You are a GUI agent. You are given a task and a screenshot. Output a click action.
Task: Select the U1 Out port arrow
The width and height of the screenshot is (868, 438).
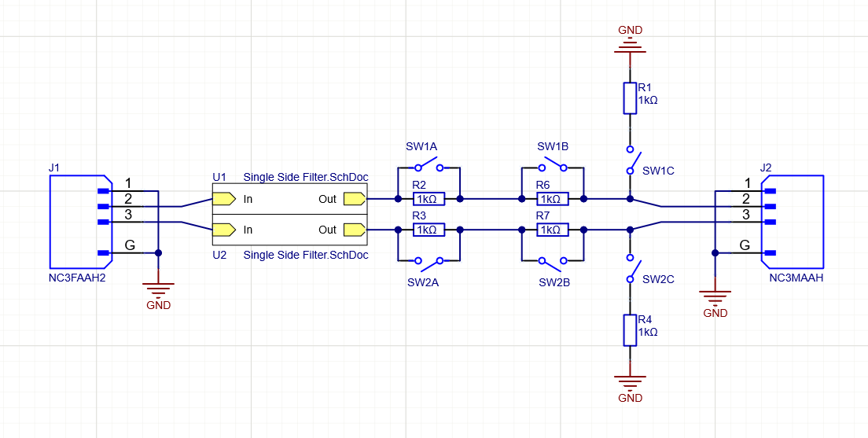point(355,199)
